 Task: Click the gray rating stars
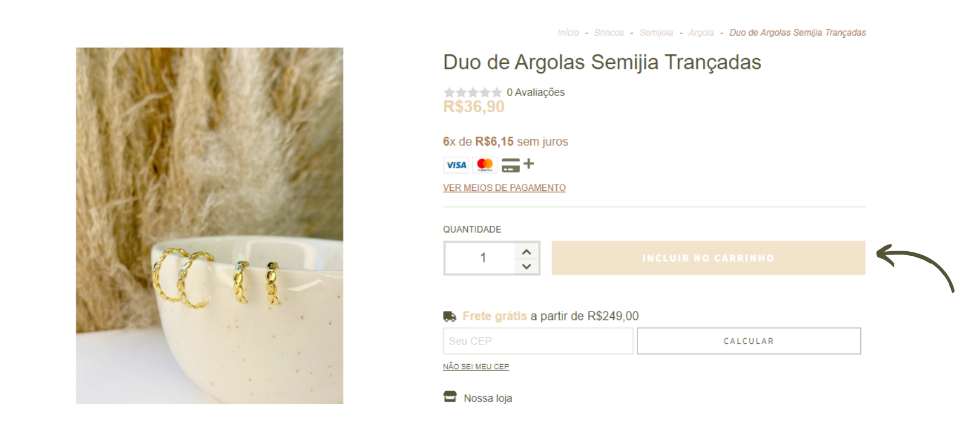click(x=472, y=92)
